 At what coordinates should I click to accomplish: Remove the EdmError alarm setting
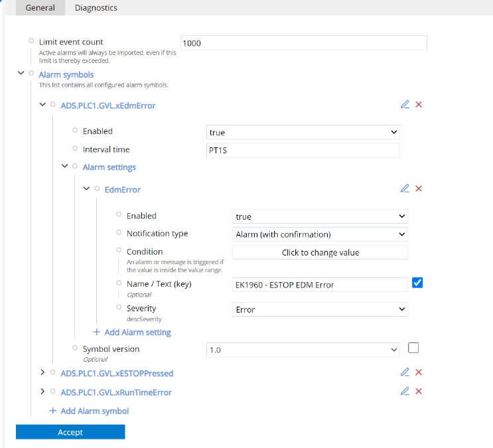pyautogui.click(x=419, y=188)
